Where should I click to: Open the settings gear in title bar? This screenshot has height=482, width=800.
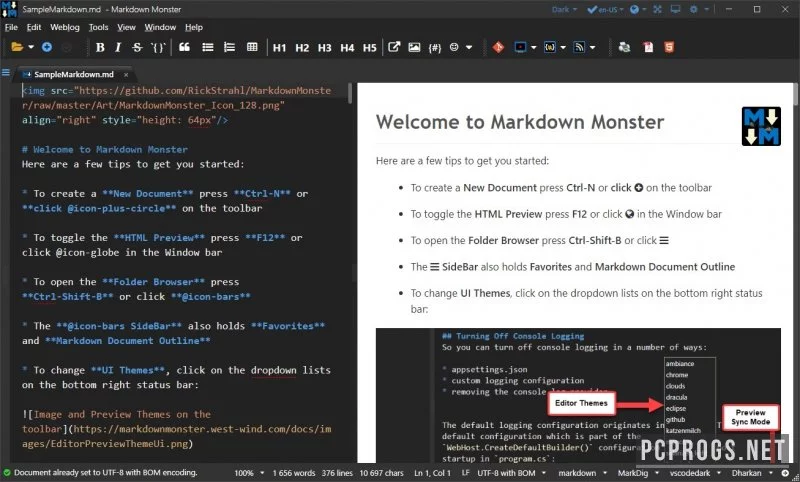(693, 9)
